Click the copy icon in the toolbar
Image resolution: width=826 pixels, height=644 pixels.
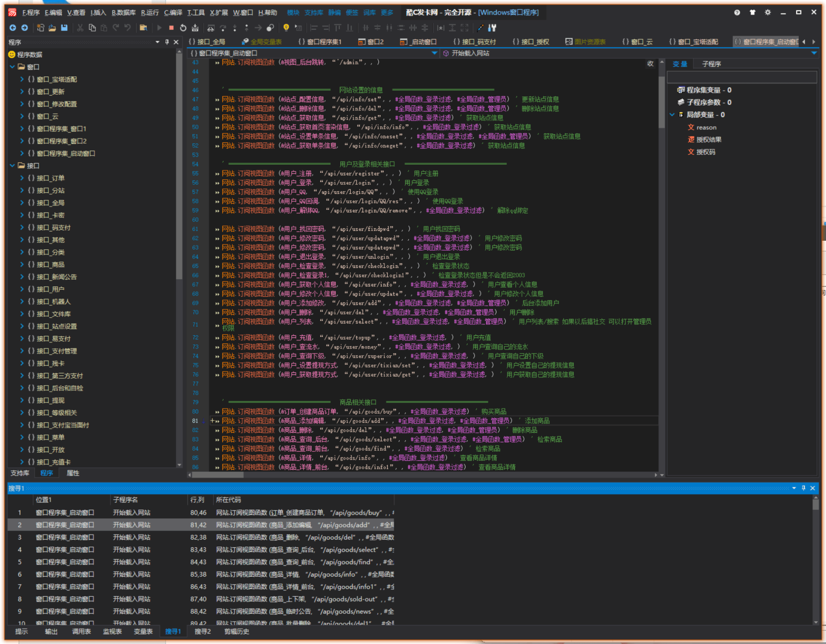[x=92, y=28]
